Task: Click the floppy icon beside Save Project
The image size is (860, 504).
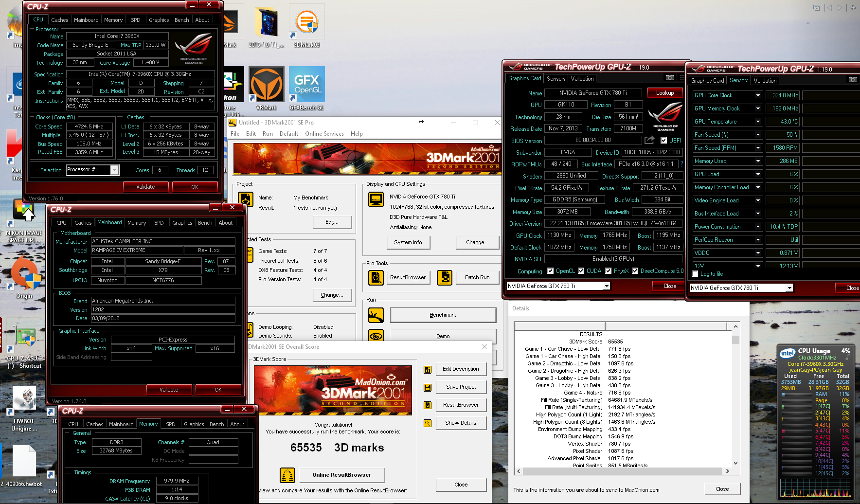Action: click(428, 388)
